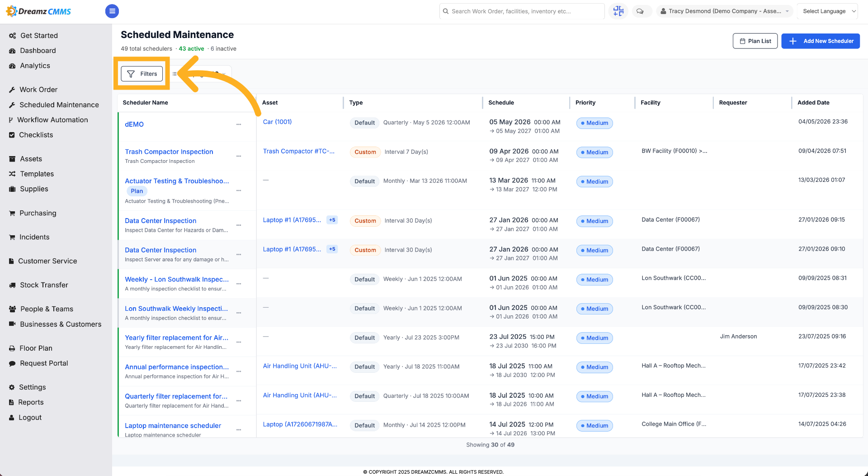Open Quarterly filter replacement scheduler link
Viewport: 868px width, 476px height.
(176, 396)
